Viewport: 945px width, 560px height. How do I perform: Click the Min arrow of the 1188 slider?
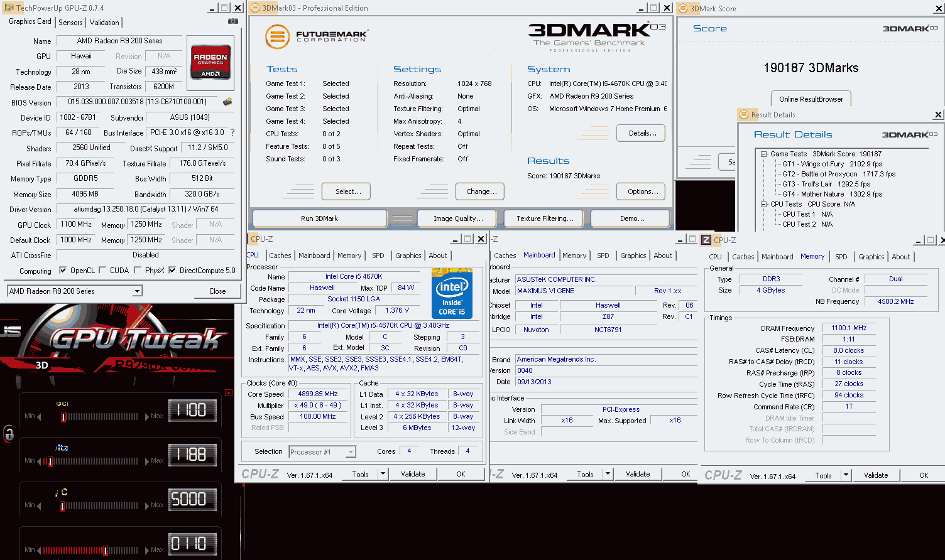click(39, 461)
